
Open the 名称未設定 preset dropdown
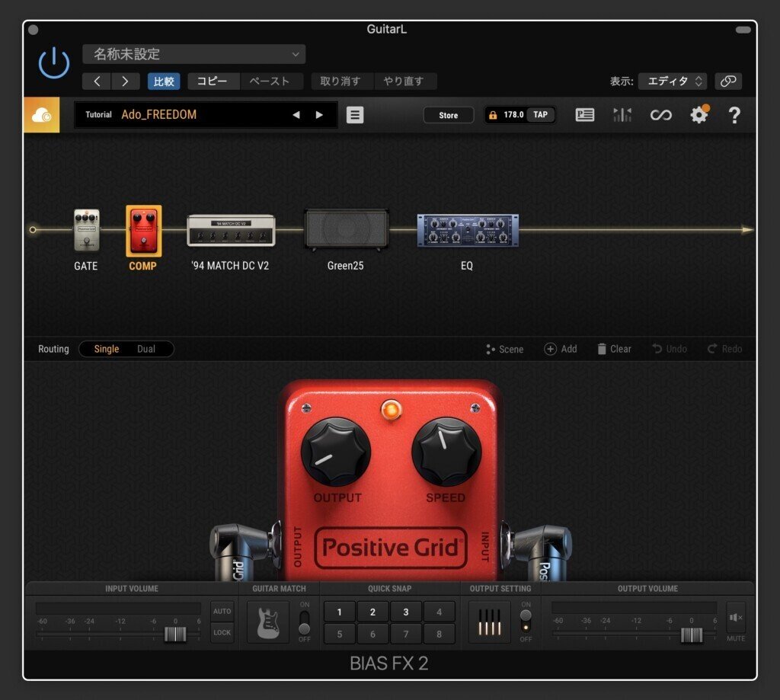click(x=194, y=54)
